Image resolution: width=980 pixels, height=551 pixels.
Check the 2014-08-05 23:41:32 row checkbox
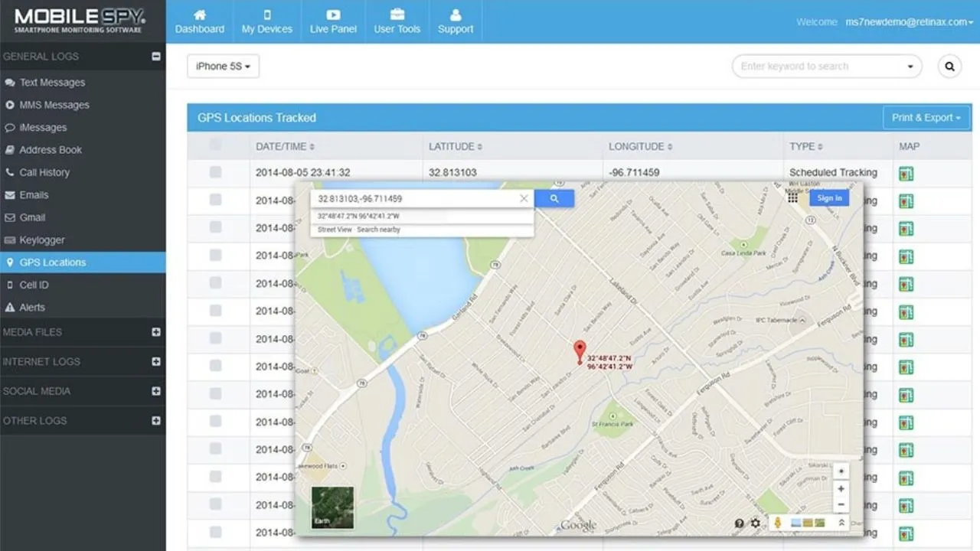tap(215, 172)
